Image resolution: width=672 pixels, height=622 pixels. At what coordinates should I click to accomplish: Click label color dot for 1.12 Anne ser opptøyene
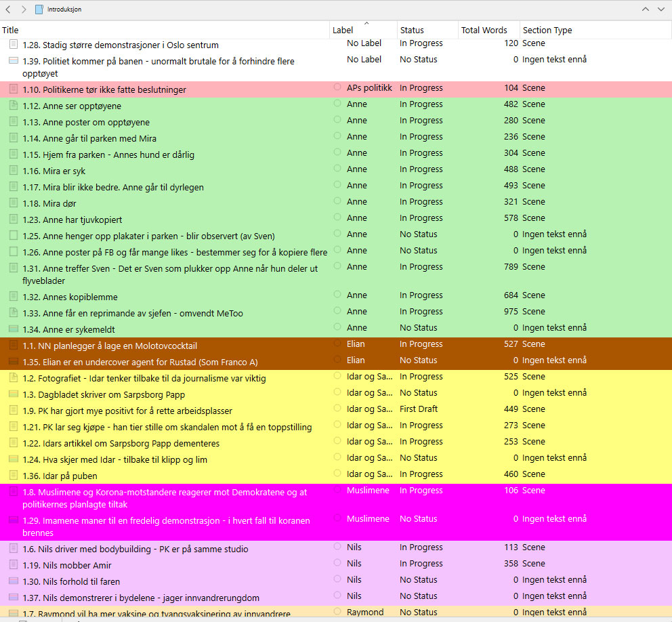point(338,103)
